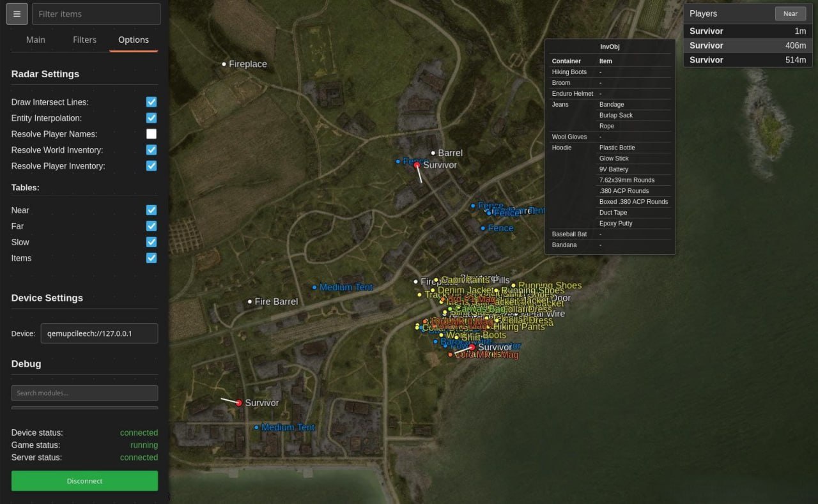
Task: Switch to the Filters tab
Action: tap(84, 40)
